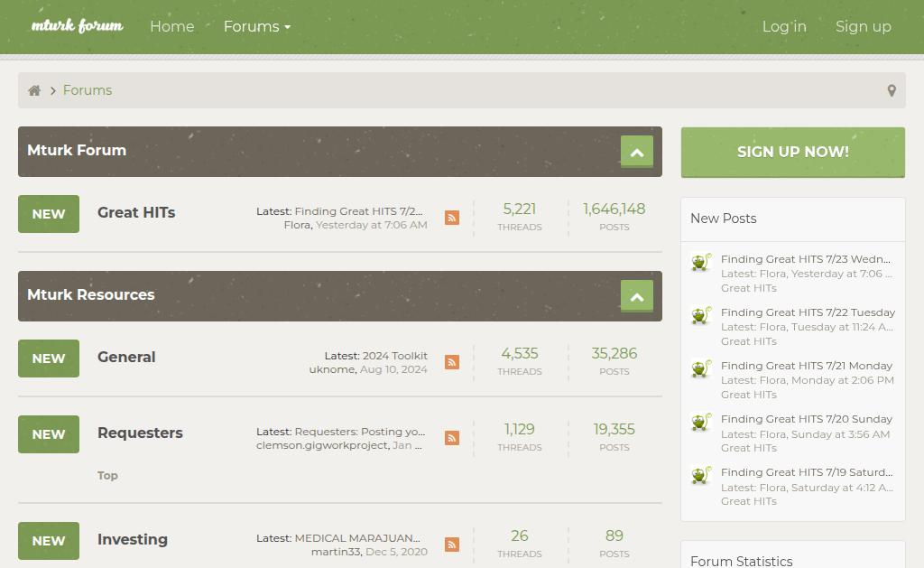Open clemson.gigworkproject's profile link
The image size is (924, 568).
click(322, 445)
